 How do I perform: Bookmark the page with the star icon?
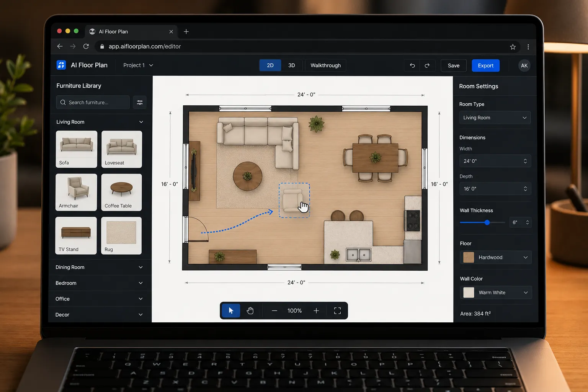(x=513, y=47)
